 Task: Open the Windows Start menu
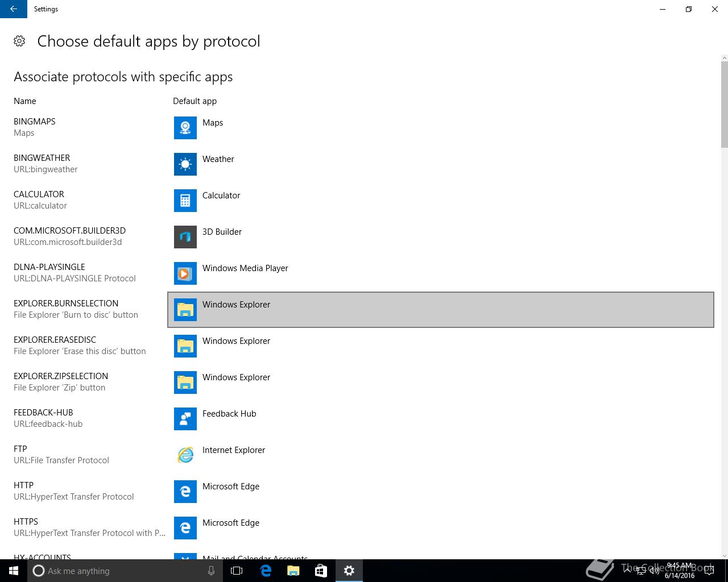pyautogui.click(x=14, y=571)
